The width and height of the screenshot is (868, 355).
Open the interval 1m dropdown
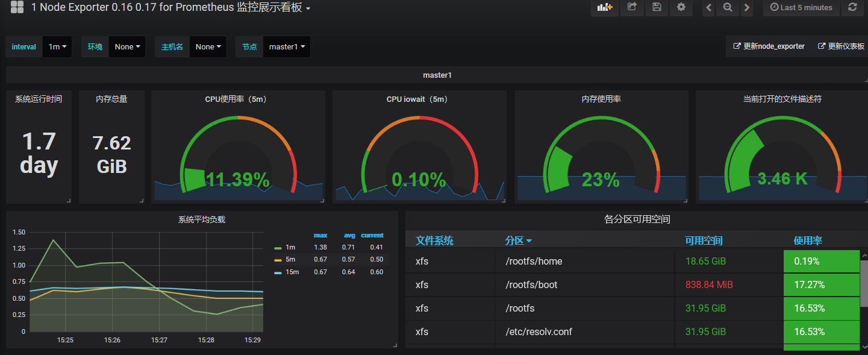click(x=57, y=46)
